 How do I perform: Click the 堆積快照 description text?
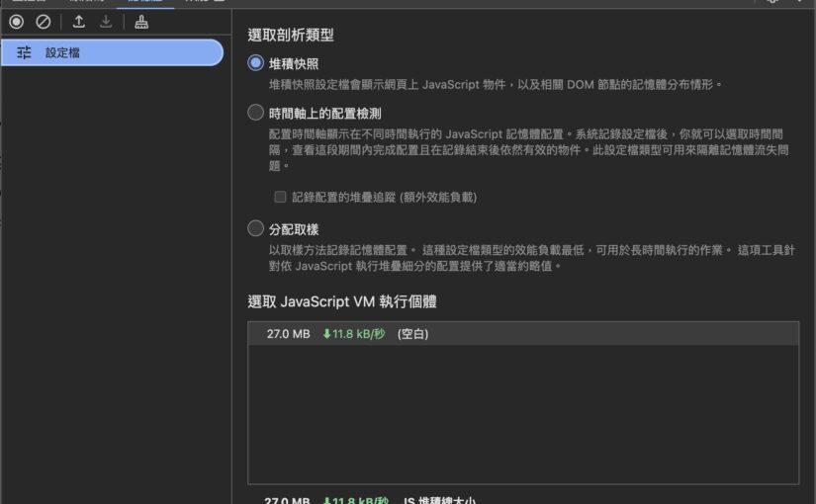pyautogui.click(x=495, y=85)
